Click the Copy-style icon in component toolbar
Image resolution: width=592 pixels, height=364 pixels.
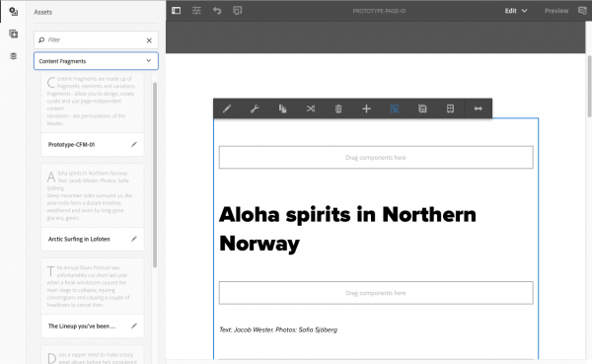coord(283,109)
